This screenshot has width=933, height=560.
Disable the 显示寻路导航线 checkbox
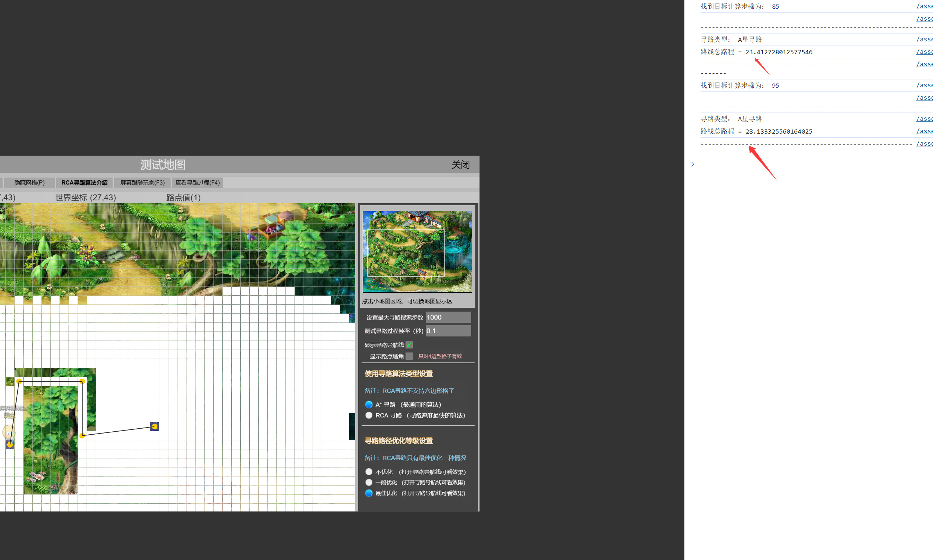(x=409, y=345)
